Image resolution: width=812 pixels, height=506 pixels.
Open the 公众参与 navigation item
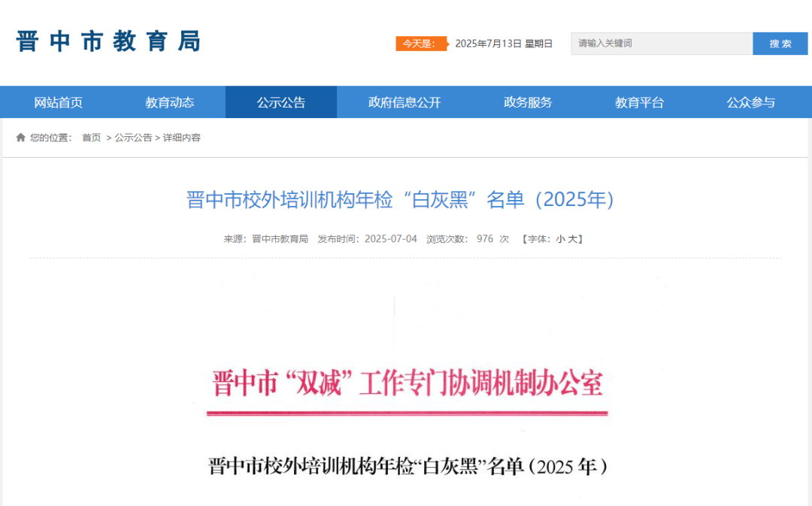tap(751, 102)
